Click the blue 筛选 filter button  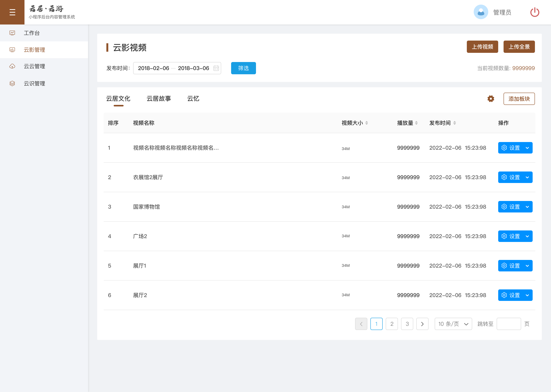[243, 68]
